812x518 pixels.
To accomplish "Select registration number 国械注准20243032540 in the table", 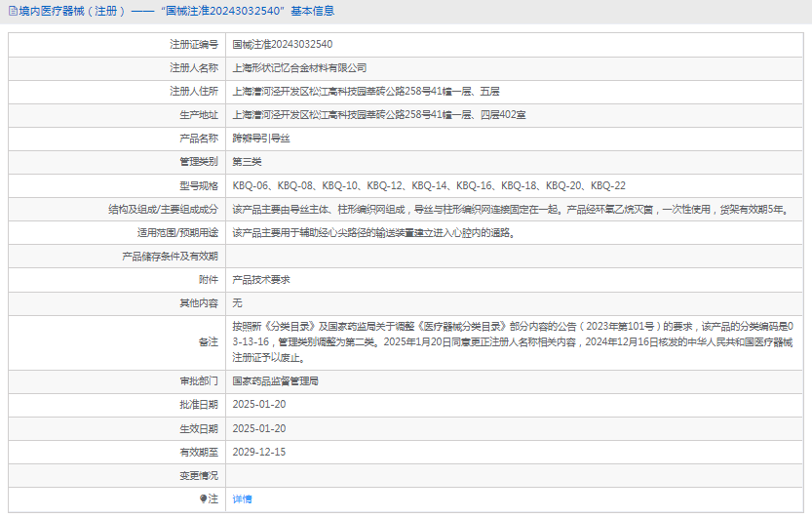I will pyautogui.click(x=283, y=45).
